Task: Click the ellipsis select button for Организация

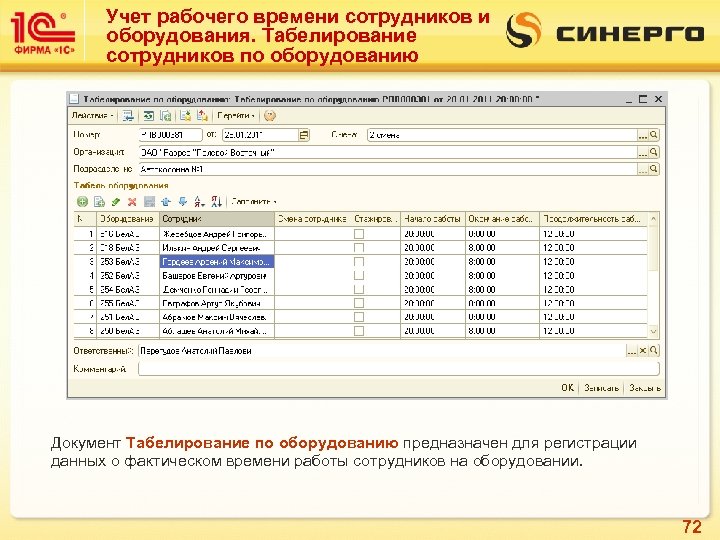Action: [643, 152]
